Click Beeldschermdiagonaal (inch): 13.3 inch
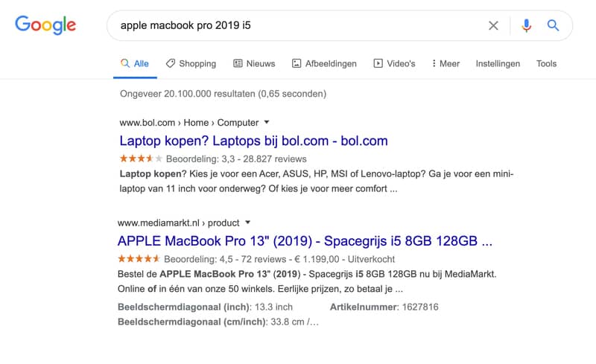596x364 pixels. pyautogui.click(x=206, y=307)
